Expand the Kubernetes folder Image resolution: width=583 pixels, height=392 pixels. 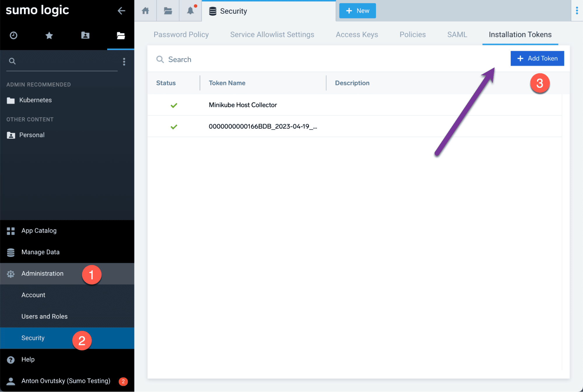[35, 100]
